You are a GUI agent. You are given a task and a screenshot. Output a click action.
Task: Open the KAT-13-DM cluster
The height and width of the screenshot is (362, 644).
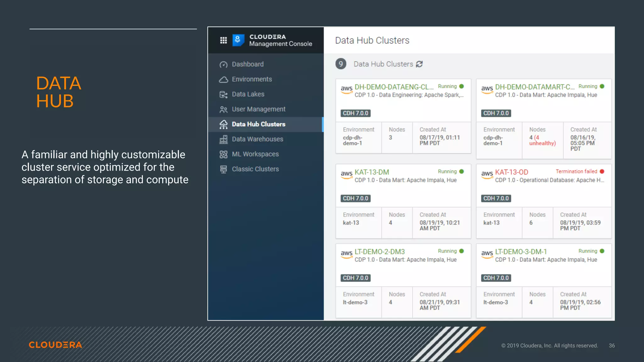(x=372, y=172)
